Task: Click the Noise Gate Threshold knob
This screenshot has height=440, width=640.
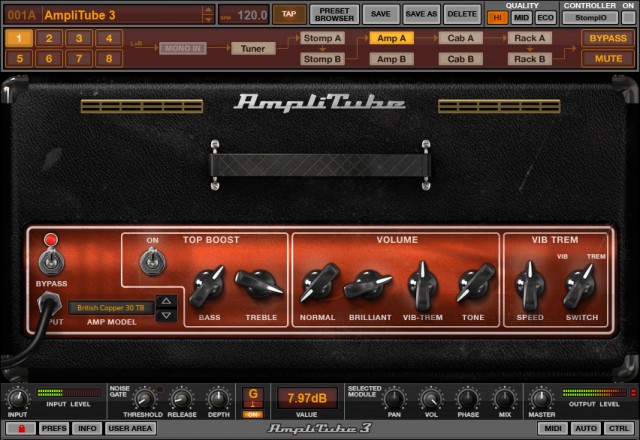Action: click(x=144, y=399)
